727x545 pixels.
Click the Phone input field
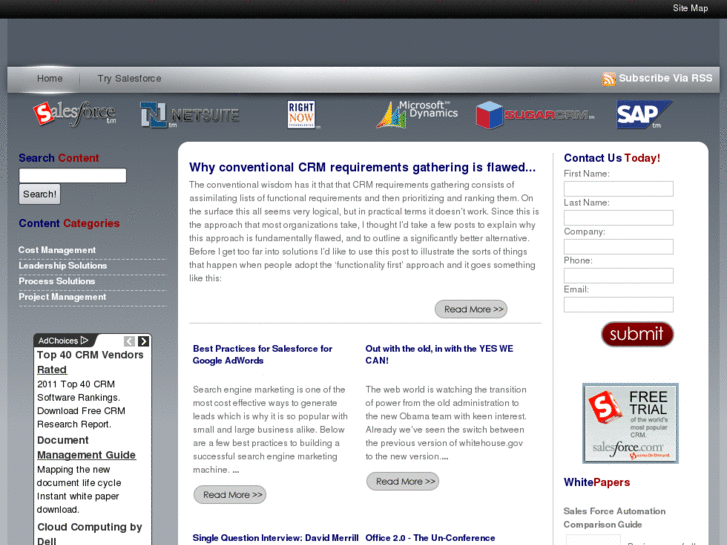[x=619, y=276]
